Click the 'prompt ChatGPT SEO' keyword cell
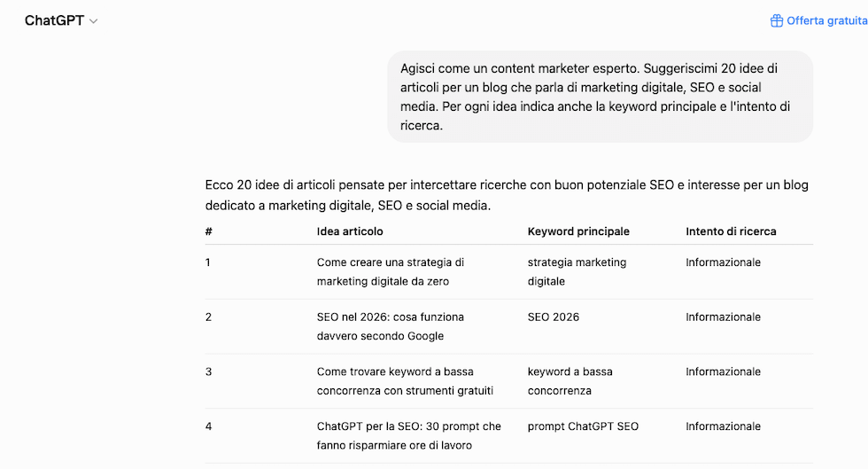 [583, 426]
